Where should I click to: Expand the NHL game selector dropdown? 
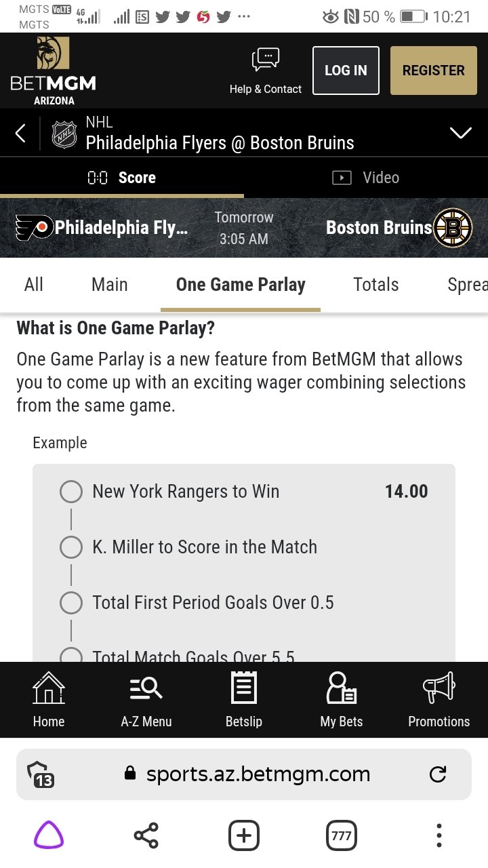(461, 133)
